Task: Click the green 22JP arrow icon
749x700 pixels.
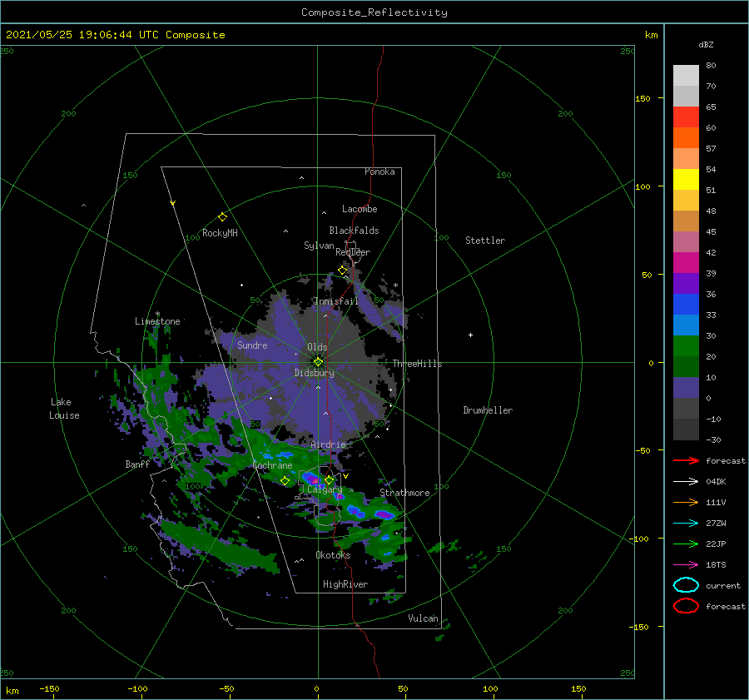Action: [686, 544]
